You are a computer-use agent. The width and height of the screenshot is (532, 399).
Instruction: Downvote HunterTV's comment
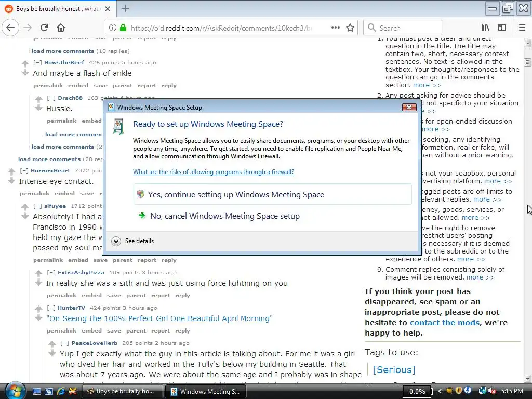pyautogui.click(x=38, y=318)
